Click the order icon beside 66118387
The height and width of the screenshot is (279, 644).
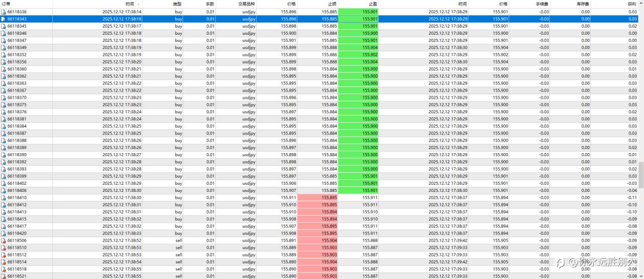coord(4,133)
